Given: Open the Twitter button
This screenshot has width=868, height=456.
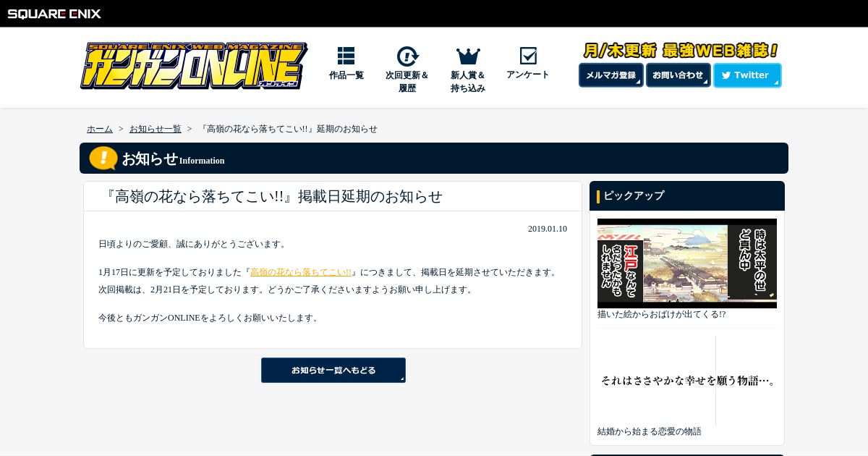Looking at the screenshot, I should pyautogui.click(x=747, y=75).
